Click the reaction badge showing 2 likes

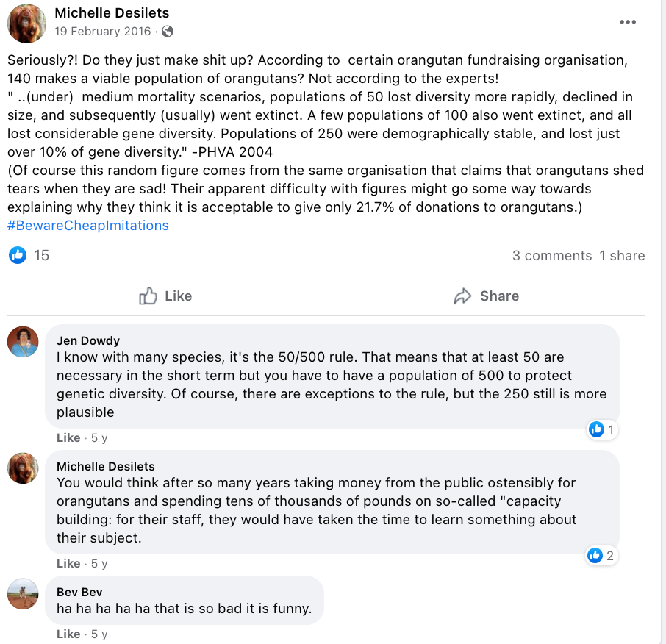click(x=601, y=556)
